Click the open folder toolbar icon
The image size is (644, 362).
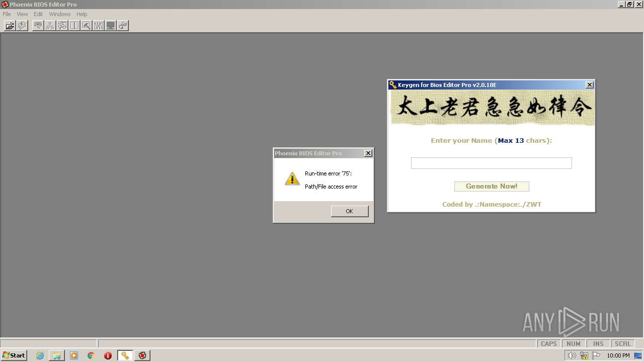10,25
